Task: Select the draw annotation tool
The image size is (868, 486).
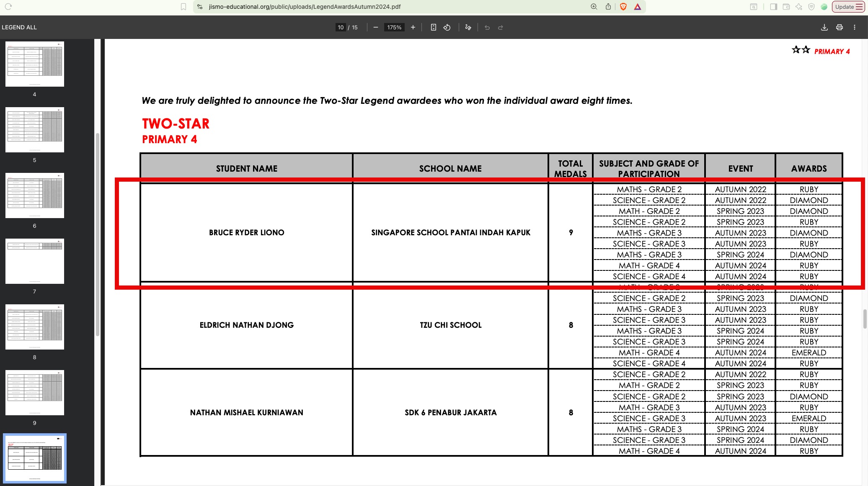Action: (468, 27)
